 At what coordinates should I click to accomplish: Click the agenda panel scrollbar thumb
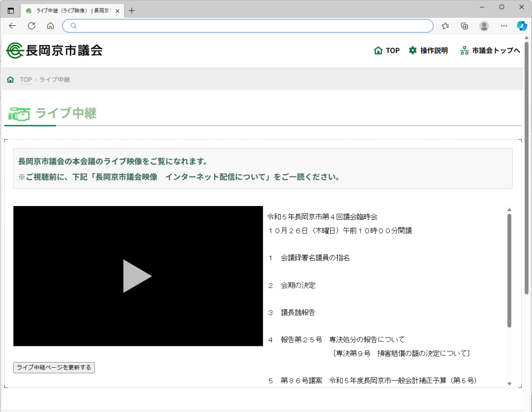[509, 271]
